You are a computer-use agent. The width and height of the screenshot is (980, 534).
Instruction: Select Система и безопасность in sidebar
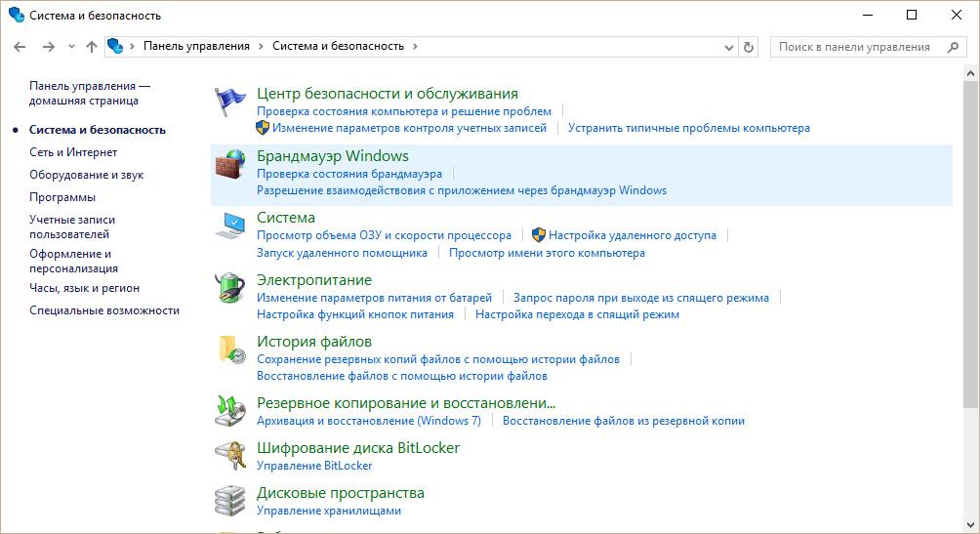[98, 130]
